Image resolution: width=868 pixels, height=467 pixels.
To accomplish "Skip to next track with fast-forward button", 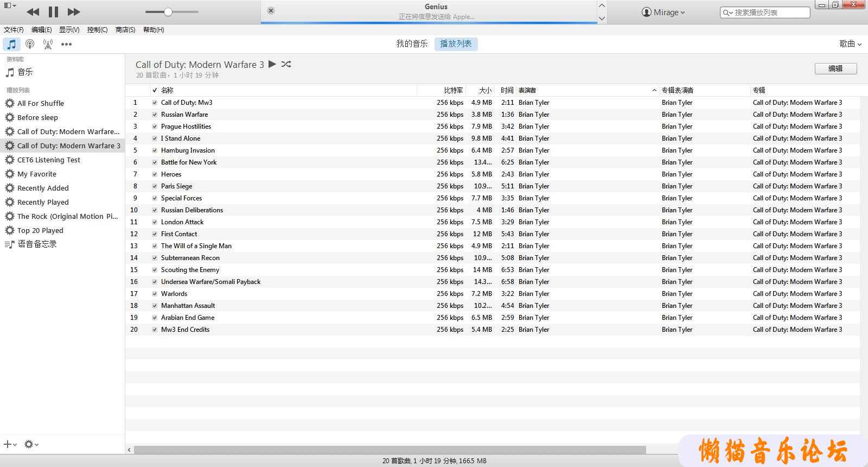I will (x=74, y=12).
